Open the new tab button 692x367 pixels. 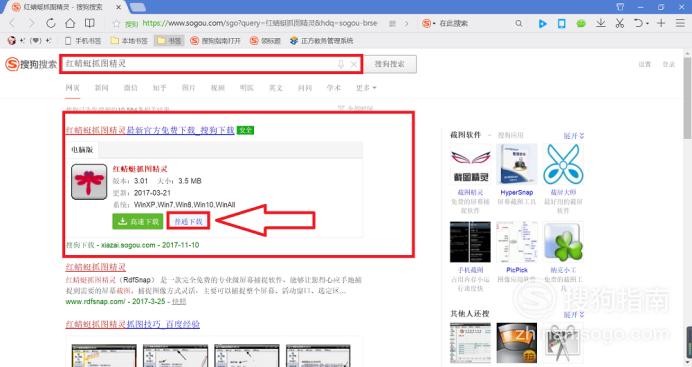coord(138,7)
